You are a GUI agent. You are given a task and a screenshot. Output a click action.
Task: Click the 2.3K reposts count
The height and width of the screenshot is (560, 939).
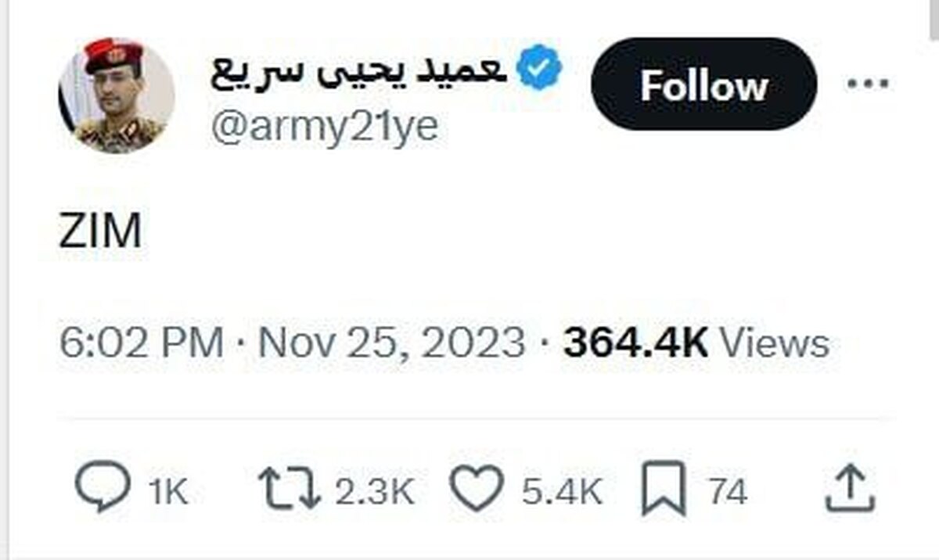pyautogui.click(x=374, y=493)
